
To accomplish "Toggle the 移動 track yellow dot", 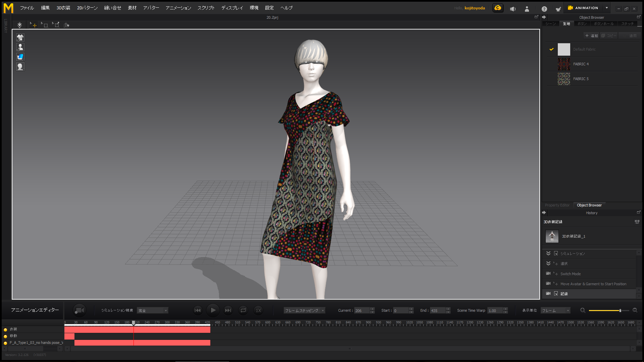I will [5, 336].
